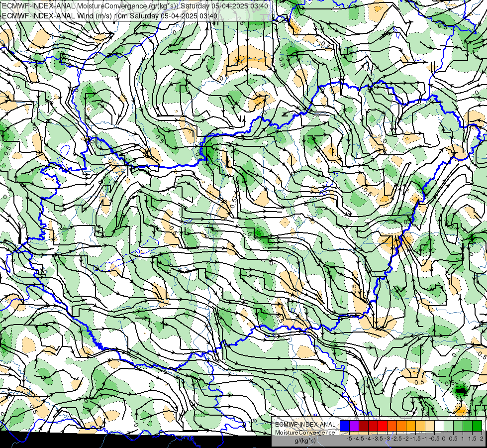Click the green swatch between 1 and 1.5
The image size is (487, 448).
[468, 426]
